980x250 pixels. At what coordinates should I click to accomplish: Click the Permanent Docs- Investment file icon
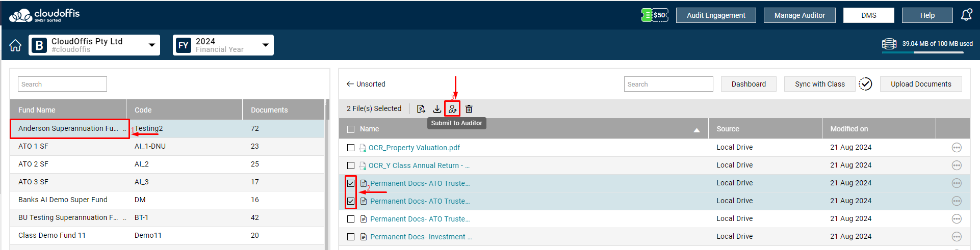click(363, 237)
